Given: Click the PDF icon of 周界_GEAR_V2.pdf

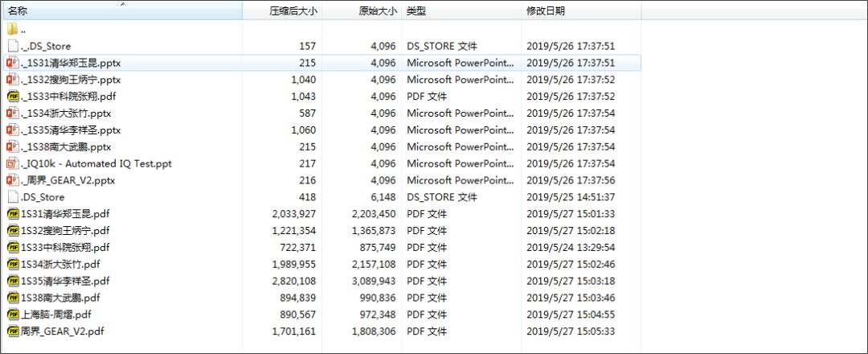Looking at the screenshot, I should (x=13, y=331).
